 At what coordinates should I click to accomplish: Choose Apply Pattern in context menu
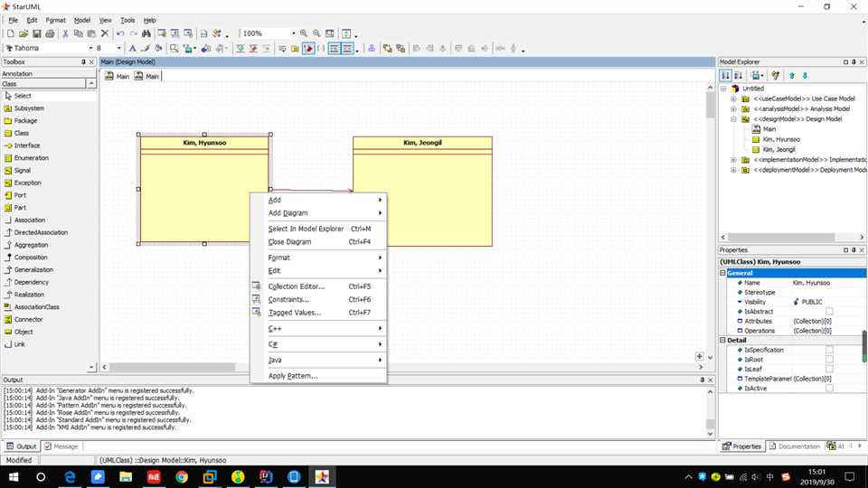tap(319, 376)
